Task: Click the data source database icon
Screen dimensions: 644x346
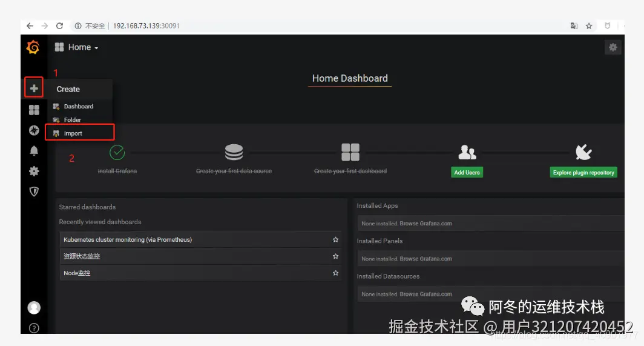Action: point(234,152)
